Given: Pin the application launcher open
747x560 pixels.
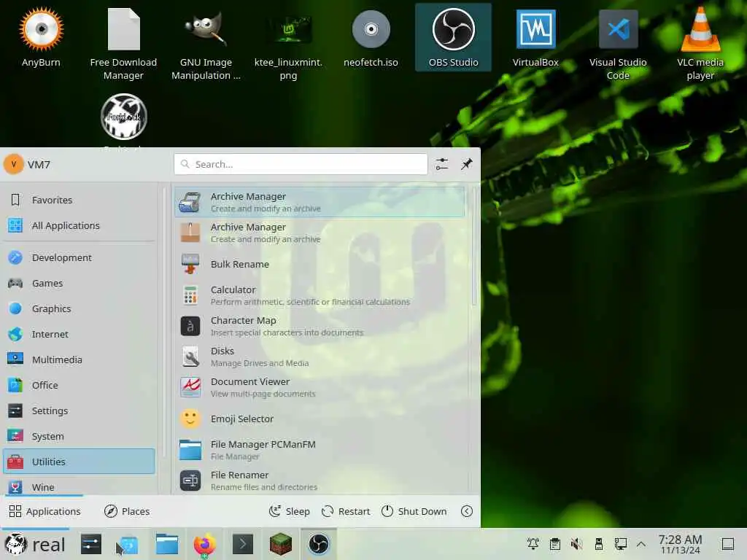Looking at the screenshot, I should pyautogui.click(x=467, y=164).
